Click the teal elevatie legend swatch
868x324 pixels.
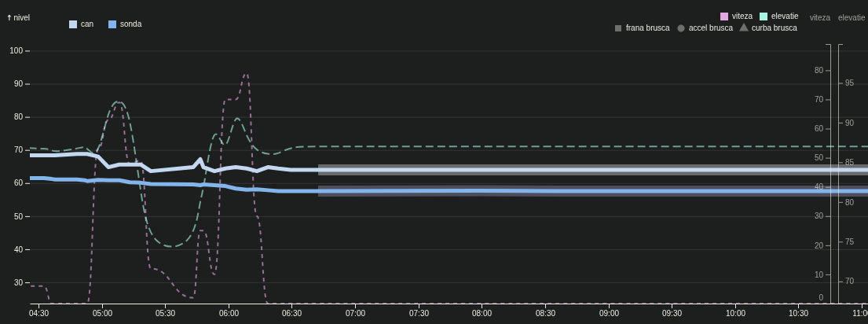click(x=764, y=17)
